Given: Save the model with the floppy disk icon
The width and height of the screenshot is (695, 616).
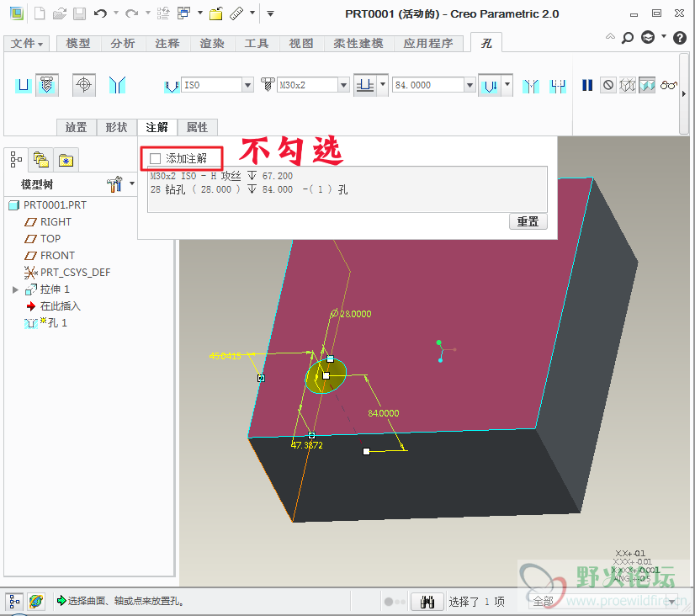Looking at the screenshot, I should [x=79, y=13].
